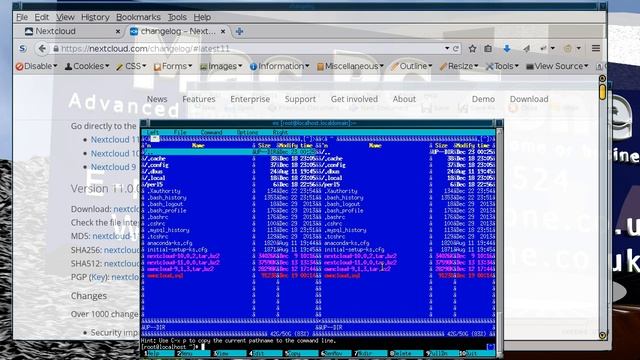Open the View Source dropdown
640x360 pixels.
click(557, 66)
